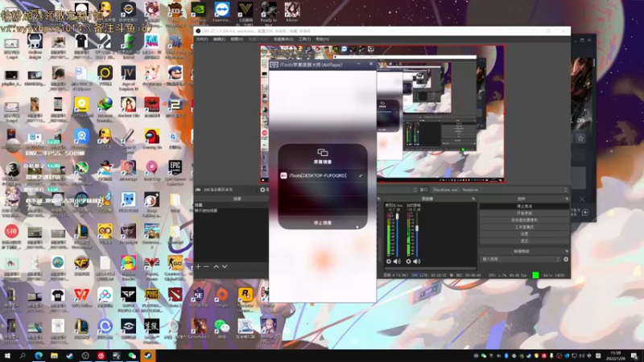Pop out the controls (控件) dock panel
Image resolution: width=644 pixels, height=362 pixels.
[567, 199]
